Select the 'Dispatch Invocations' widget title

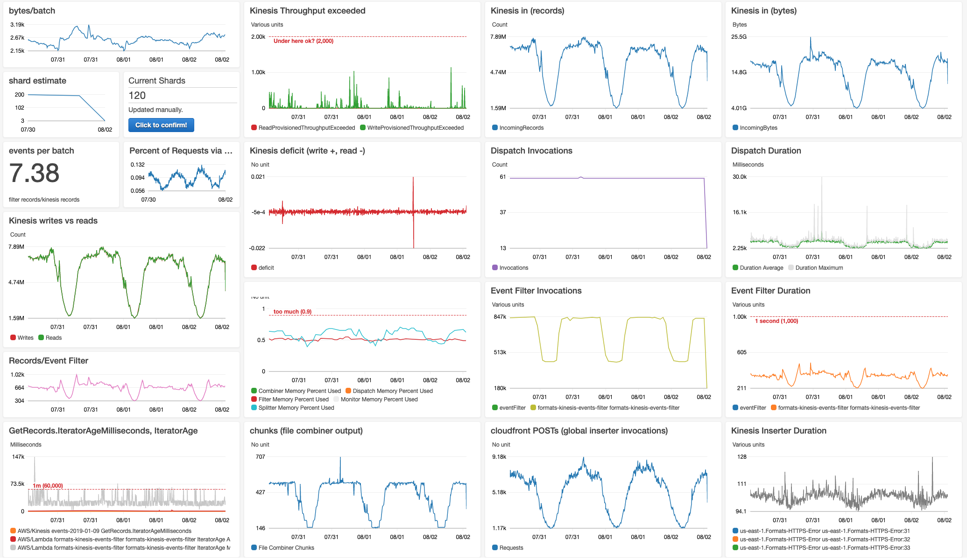point(531,151)
